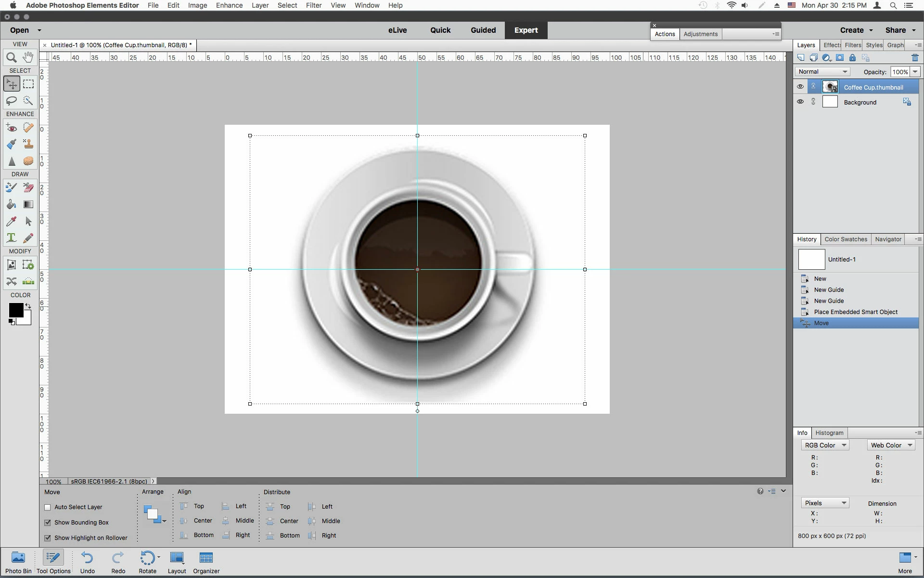
Task: Select the Crop tool
Action: pos(12,264)
